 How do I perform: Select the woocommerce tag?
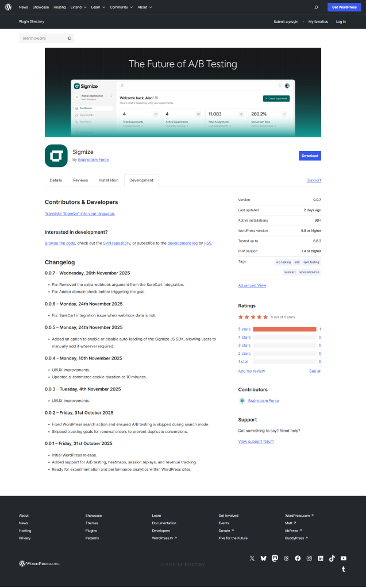click(x=309, y=272)
